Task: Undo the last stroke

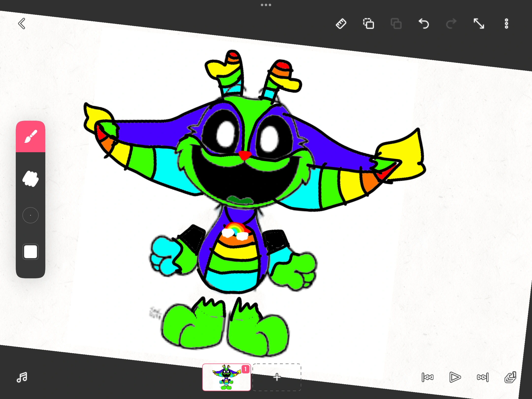Action: pos(424,24)
